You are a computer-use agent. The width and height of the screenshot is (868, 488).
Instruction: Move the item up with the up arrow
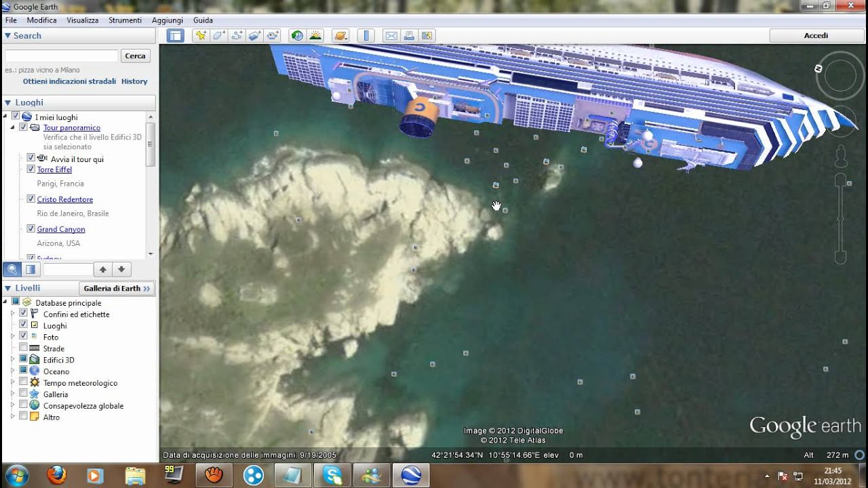(103, 269)
